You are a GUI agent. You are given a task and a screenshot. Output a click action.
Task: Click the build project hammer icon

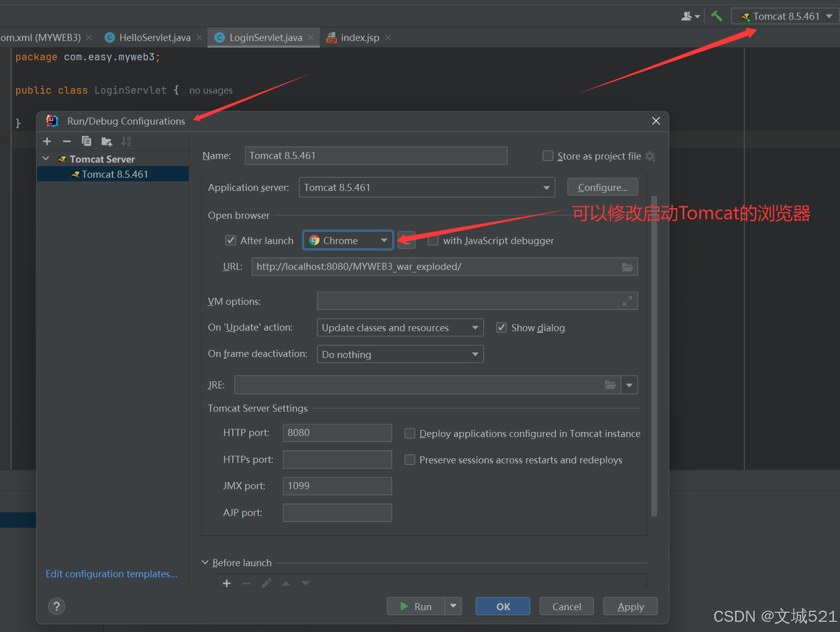(x=717, y=16)
